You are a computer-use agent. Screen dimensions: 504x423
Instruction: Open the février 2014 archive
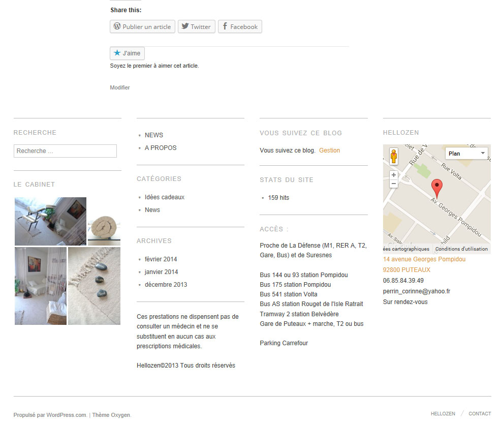click(x=161, y=259)
